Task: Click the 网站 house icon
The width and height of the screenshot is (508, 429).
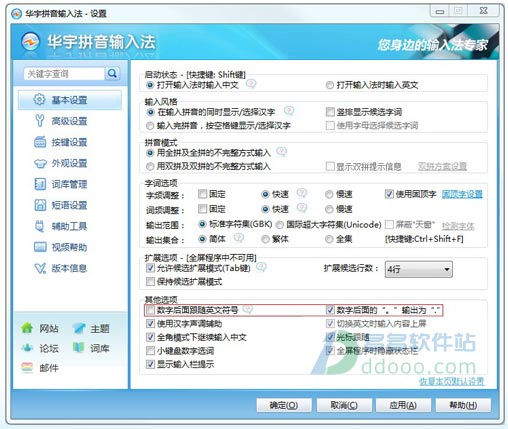Action: pos(27,328)
